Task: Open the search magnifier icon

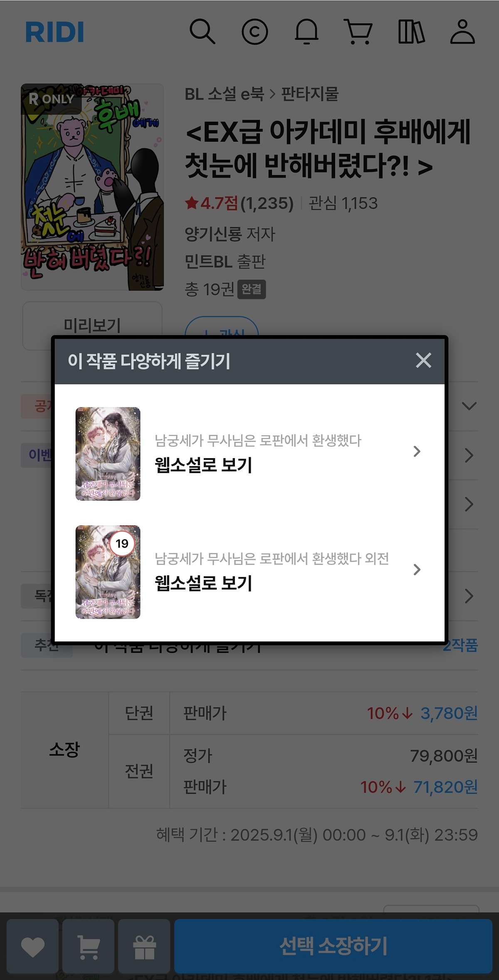Action: (x=202, y=32)
